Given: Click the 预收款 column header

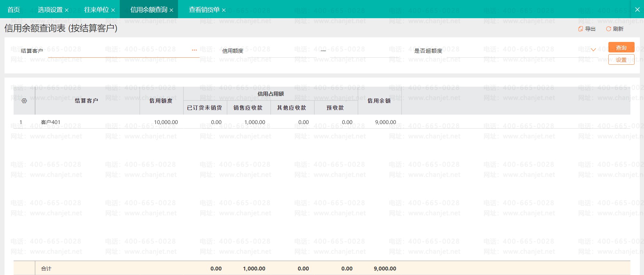Looking at the screenshot, I should coord(336,108).
